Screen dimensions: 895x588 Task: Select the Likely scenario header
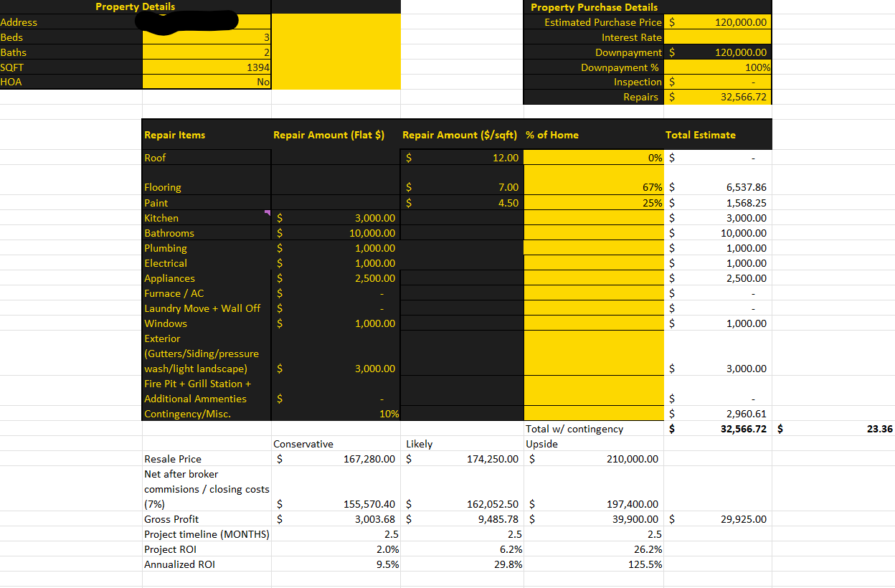tap(420, 444)
